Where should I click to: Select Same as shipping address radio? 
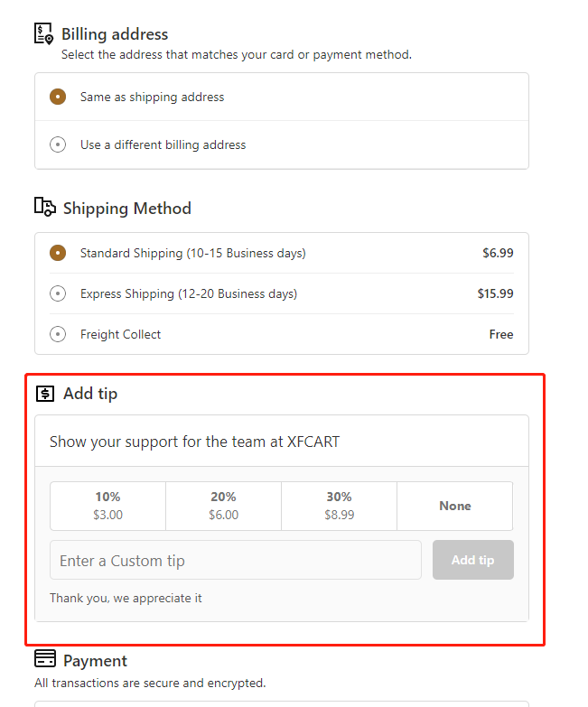tap(58, 97)
